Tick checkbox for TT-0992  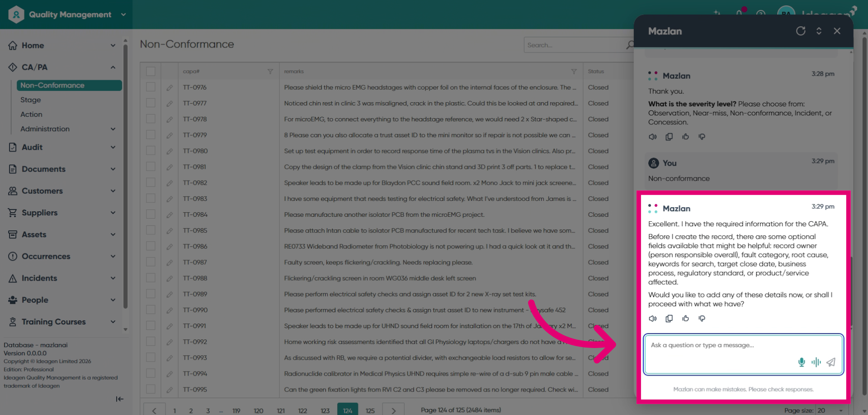tap(151, 342)
